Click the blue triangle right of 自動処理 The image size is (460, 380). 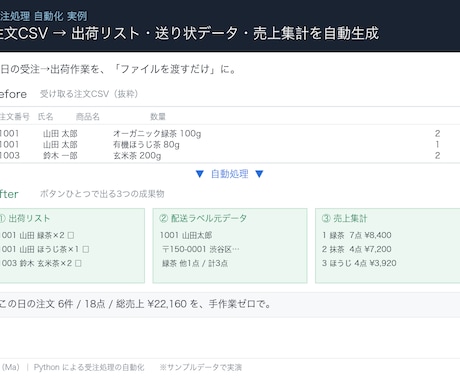[259, 174]
